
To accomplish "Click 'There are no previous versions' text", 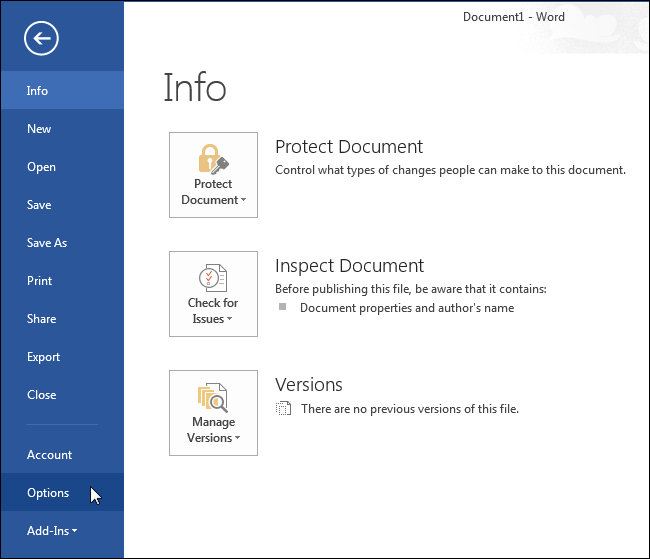I will tap(410, 409).
